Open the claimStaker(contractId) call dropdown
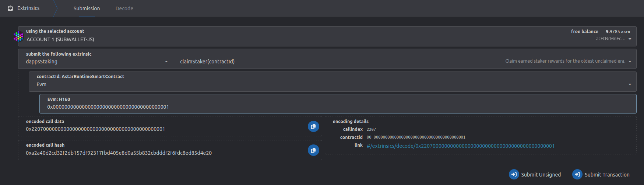The height and width of the screenshot is (185, 644). [630, 62]
